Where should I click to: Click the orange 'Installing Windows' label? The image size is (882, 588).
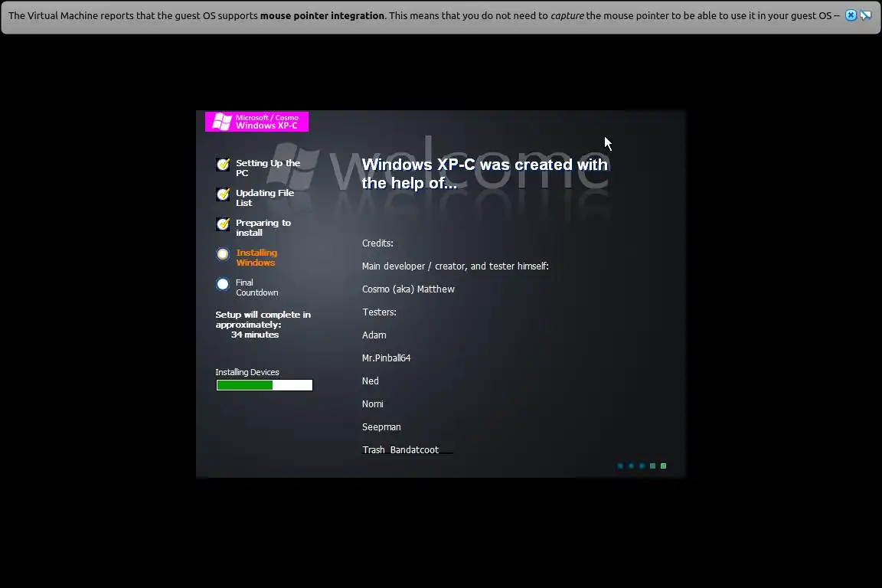256,257
